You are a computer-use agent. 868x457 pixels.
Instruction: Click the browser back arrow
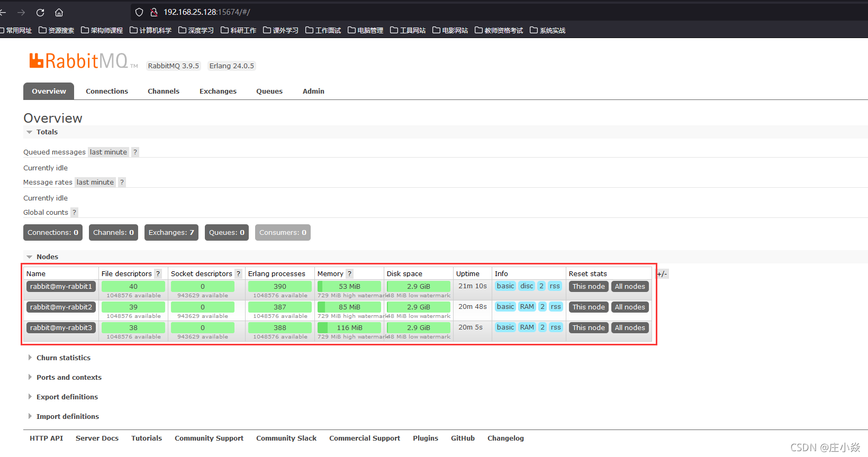click(x=3, y=12)
